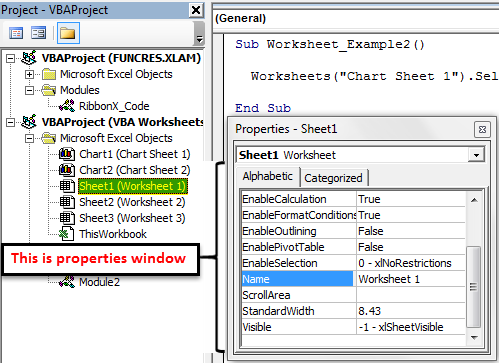
Task: Select Sheet2 (Worksheet 2) icon
Action: point(67,202)
